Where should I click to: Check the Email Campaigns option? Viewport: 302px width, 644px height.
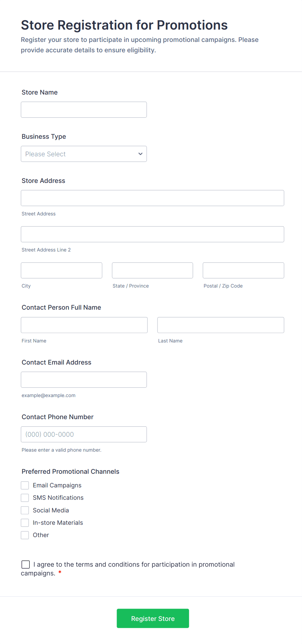(x=25, y=485)
